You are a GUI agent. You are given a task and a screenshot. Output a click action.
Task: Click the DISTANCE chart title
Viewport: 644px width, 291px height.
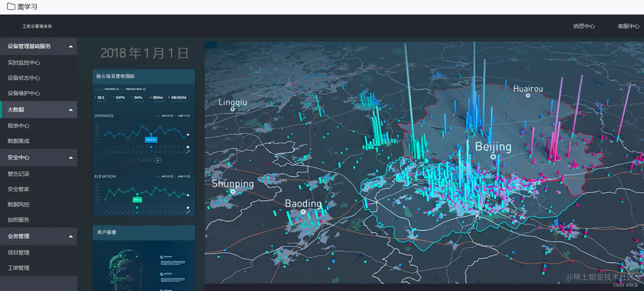pyautogui.click(x=104, y=116)
